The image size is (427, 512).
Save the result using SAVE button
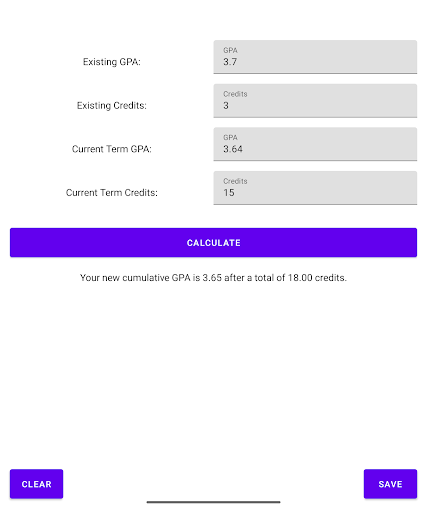click(390, 484)
